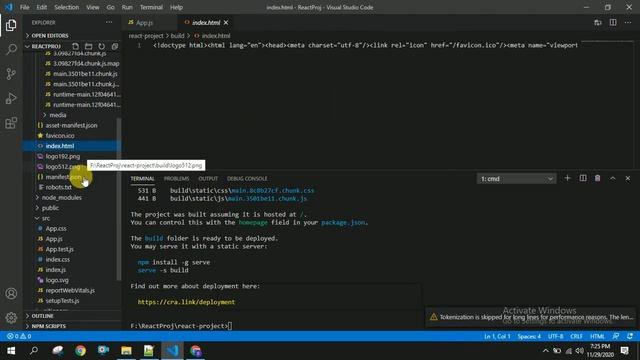Split the terminal panel
This screenshot has height=360, width=640.
click(x=583, y=178)
